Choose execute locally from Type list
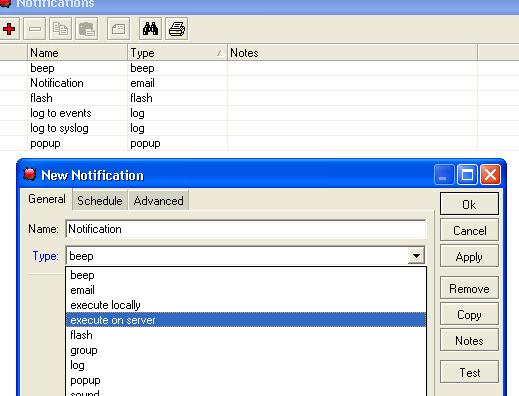The height and width of the screenshot is (396, 519). coord(246,305)
